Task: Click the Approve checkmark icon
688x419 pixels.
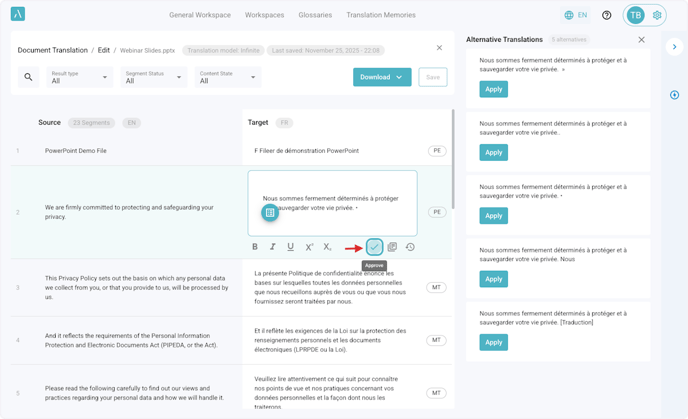Action: pyautogui.click(x=374, y=247)
